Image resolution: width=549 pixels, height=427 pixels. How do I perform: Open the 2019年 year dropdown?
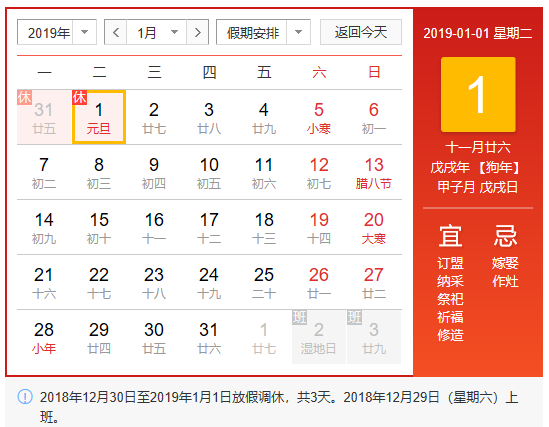point(57,33)
